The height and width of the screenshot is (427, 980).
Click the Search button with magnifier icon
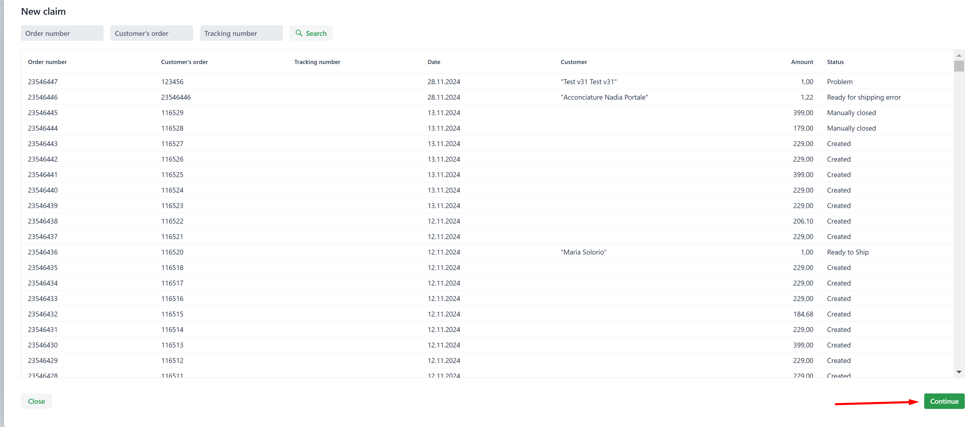coord(311,33)
